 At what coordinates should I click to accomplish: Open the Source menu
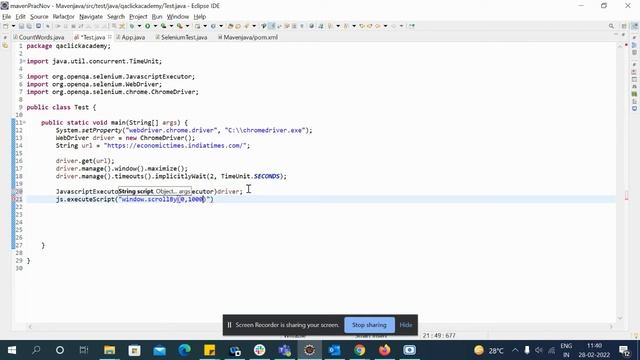click(39, 17)
